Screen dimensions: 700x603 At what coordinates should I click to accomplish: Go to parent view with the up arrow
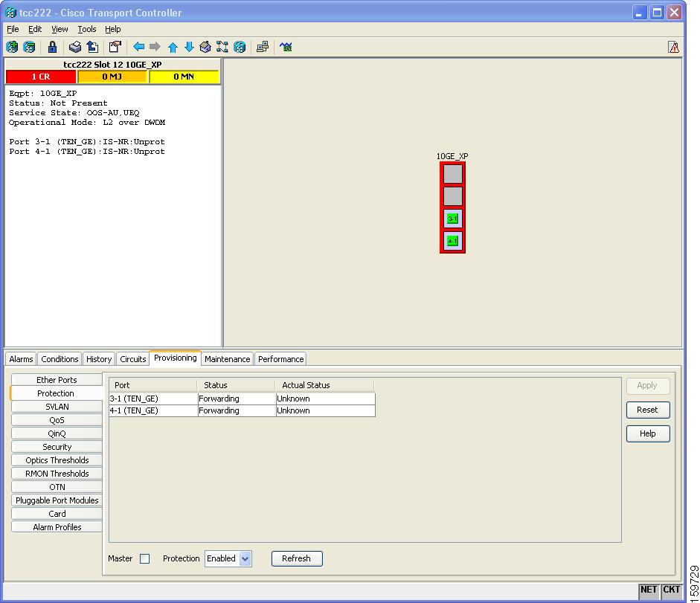coord(173,47)
